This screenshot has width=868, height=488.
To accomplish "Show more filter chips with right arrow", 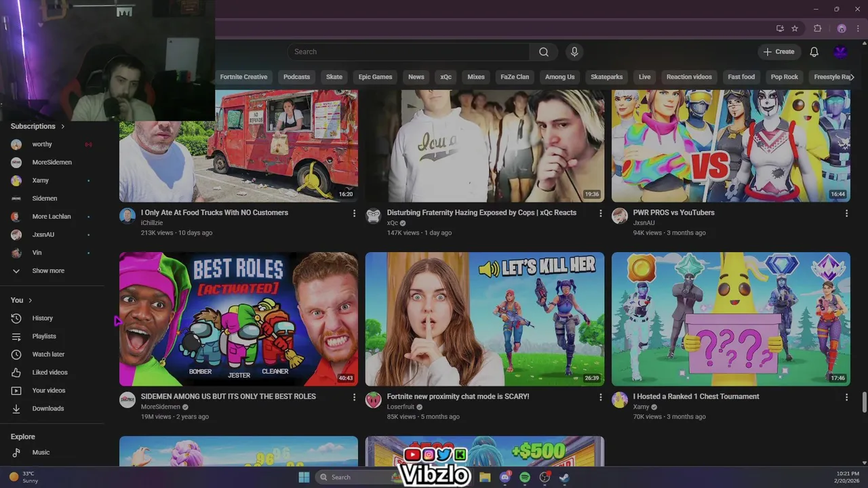I will [852, 77].
